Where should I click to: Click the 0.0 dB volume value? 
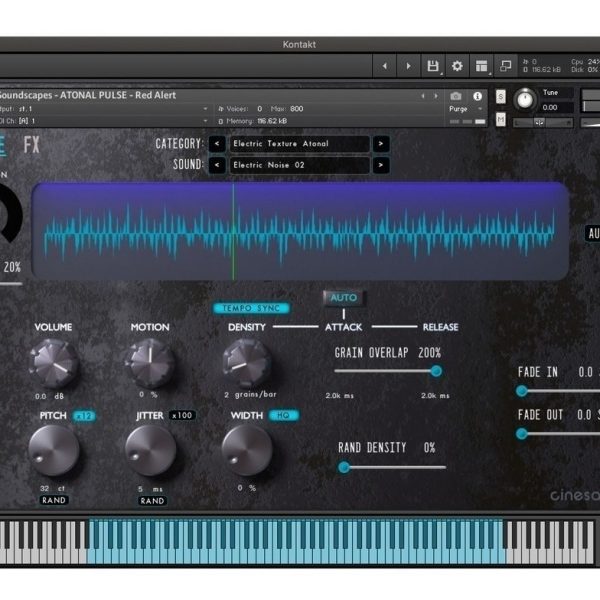(49, 396)
